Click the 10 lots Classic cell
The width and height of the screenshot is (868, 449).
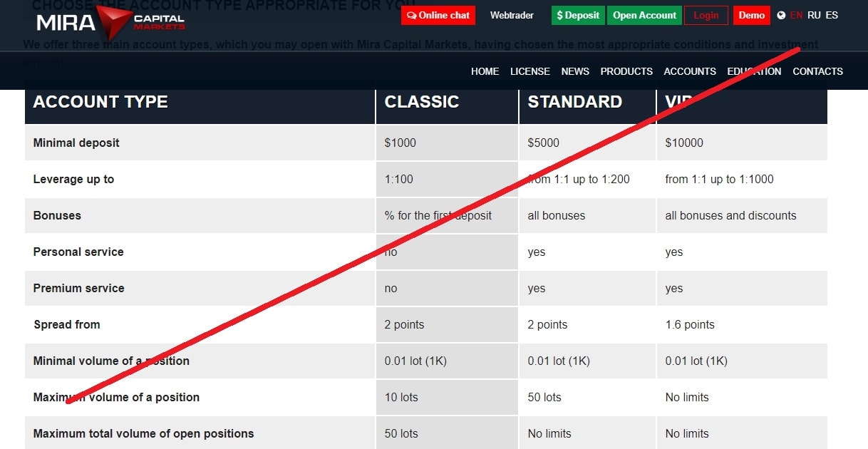[447, 397]
